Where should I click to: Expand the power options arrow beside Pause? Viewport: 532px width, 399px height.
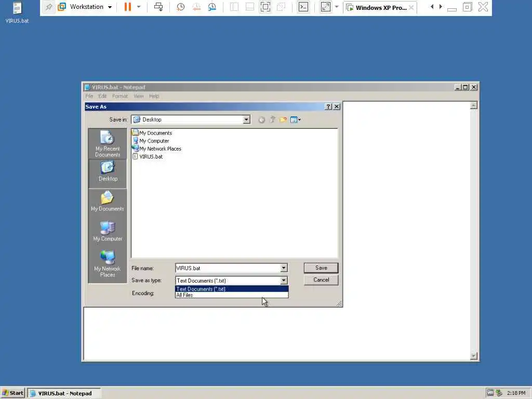pos(139,7)
